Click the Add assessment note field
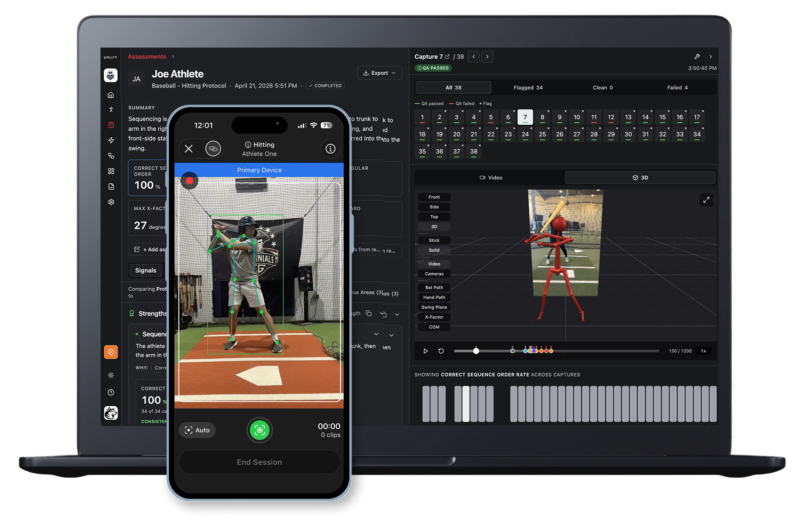 click(148, 250)
